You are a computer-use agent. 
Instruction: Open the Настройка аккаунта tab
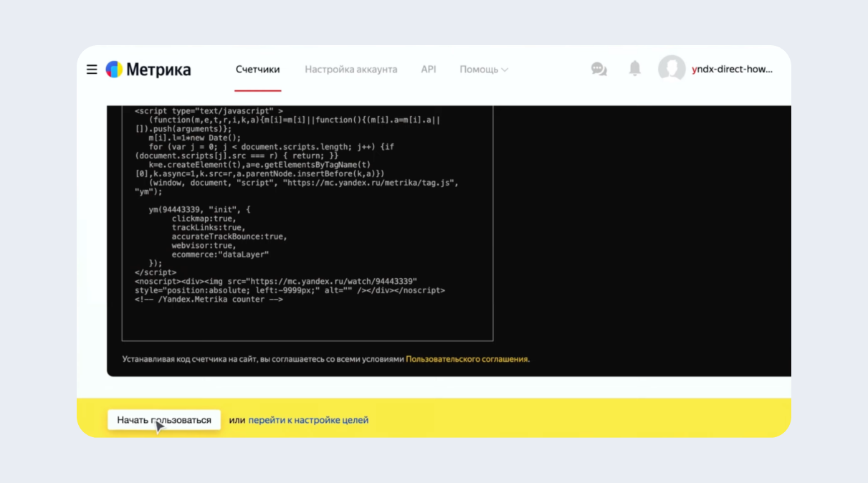tap(351, 70)
